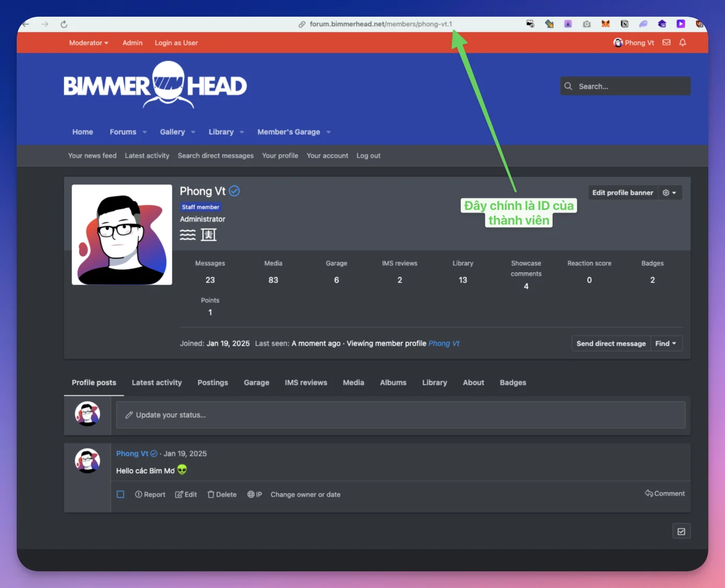Click the Send direct message button
This screenshot has width=725, height=588.
(611, 344)
